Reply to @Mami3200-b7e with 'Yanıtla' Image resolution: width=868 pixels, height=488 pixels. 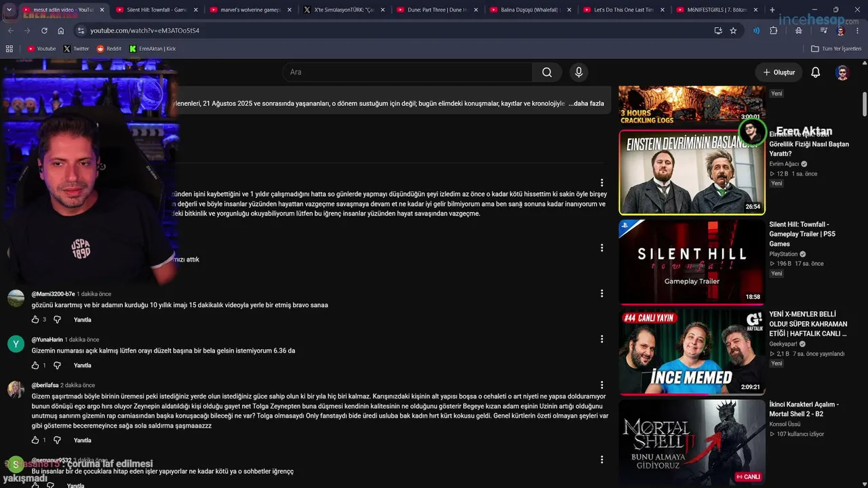(82, 319)
